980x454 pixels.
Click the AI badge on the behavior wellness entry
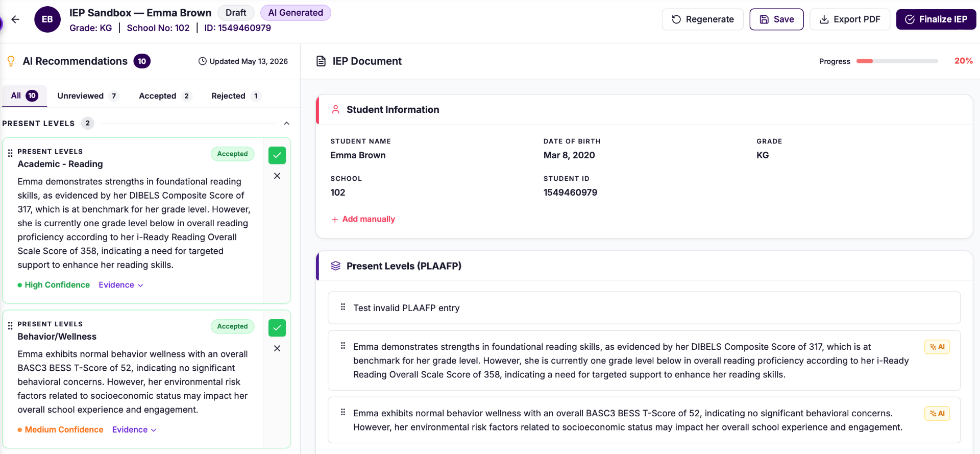937,413
